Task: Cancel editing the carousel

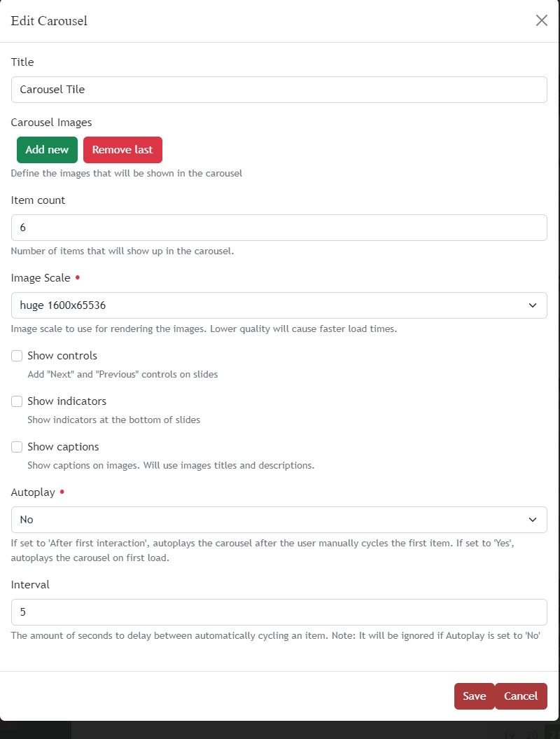Action: pos(521,696)
